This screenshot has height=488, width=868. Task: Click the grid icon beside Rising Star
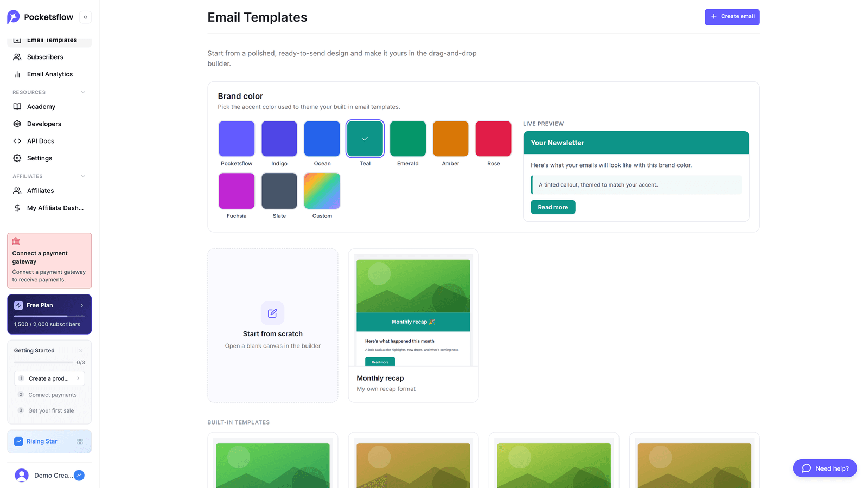(80, 441)
